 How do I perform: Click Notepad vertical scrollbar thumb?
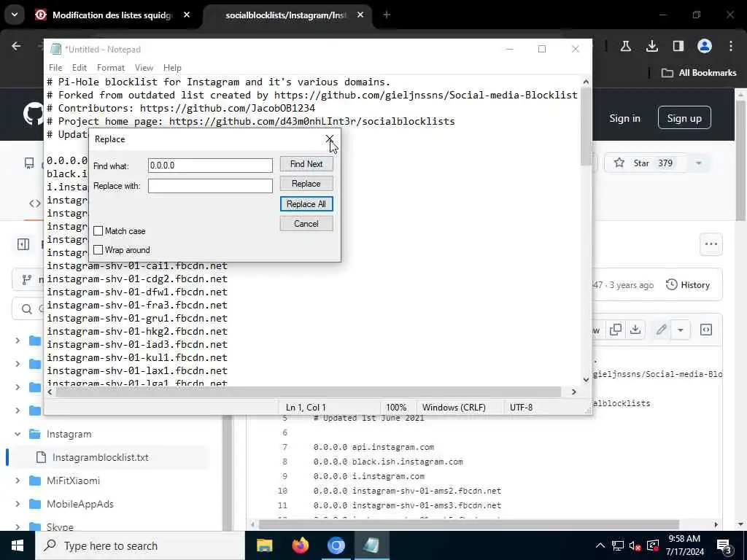tap(586, 127)
